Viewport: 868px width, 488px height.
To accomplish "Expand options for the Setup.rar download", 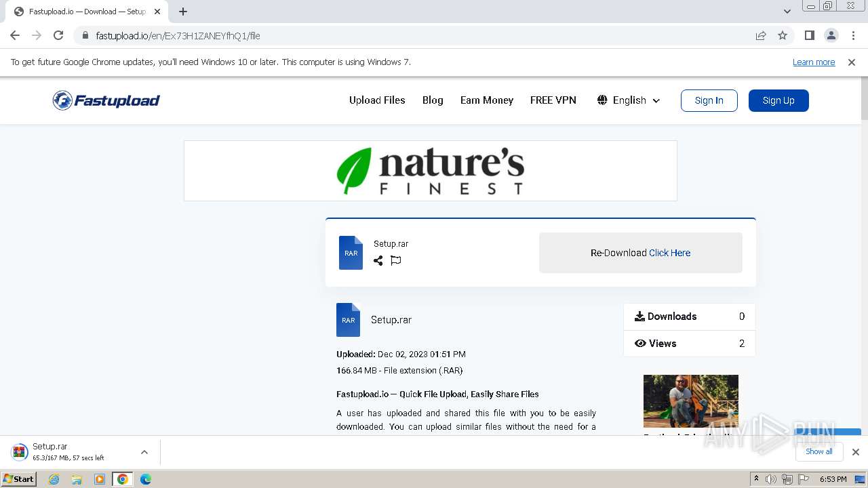I will pyautogui.click(x=144, y=452).
